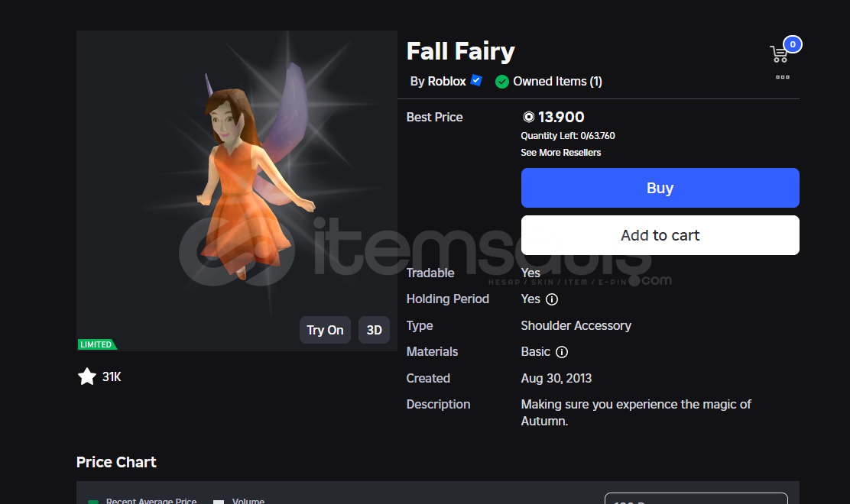The width and height of the screenshot is (850, 504).
Task: Show Holding Period info tooltip icon
Action: coord(552,299)
